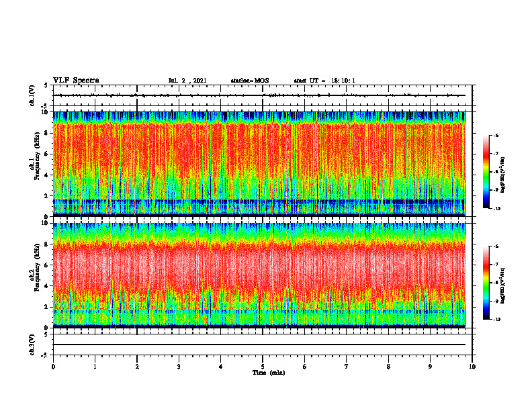
Task: Click the "2" kHz tick of ch.1 spectrogram
Action: [x=47, y=195]
